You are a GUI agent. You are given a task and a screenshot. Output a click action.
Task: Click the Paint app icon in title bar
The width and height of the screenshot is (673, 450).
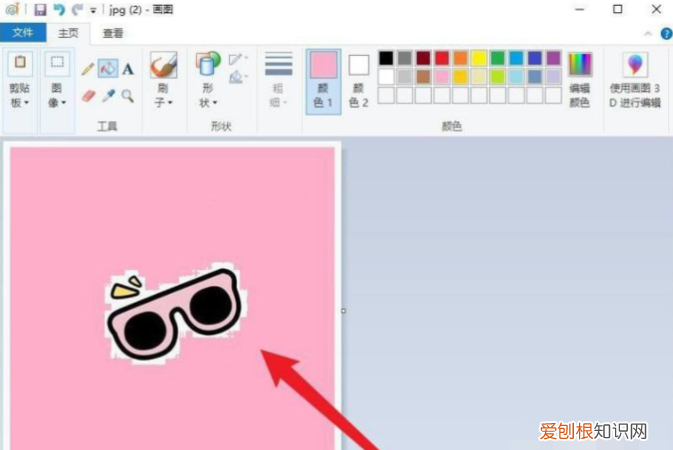point(12,9)
